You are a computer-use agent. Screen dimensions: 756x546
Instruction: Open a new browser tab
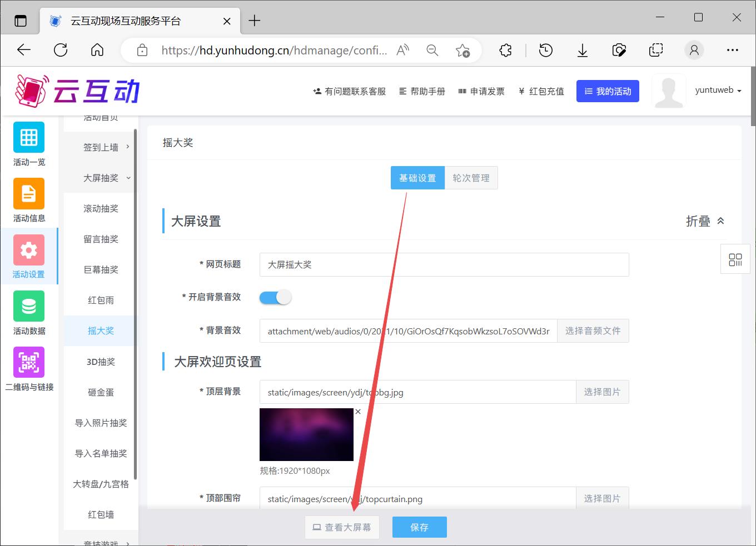pyautogui.click(x=255, y=21)
